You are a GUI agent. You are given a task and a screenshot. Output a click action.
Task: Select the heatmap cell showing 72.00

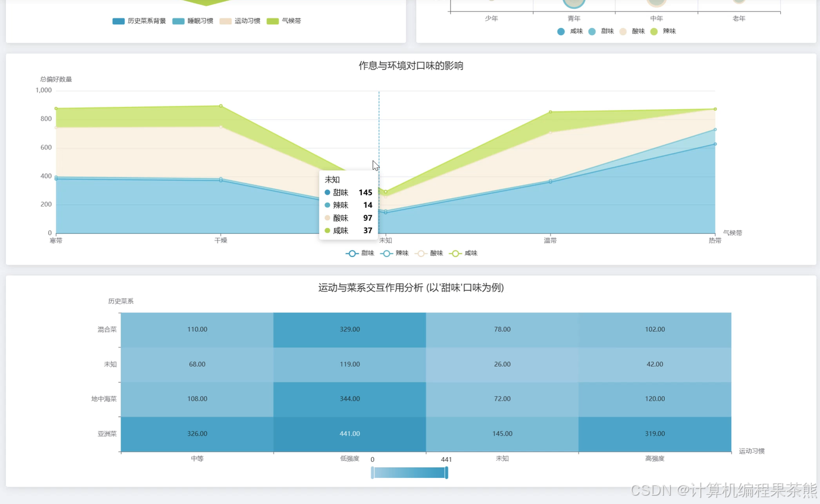502,399
